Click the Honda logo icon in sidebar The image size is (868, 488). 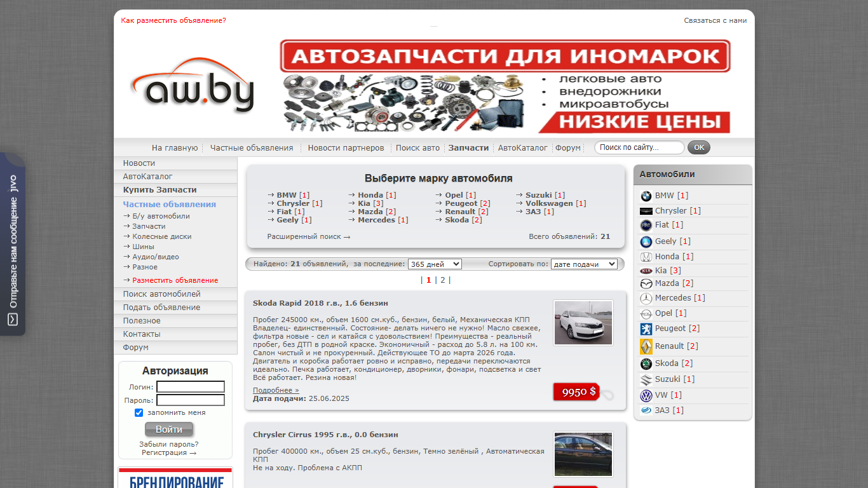pyautogui.click(x=646, y=257)
